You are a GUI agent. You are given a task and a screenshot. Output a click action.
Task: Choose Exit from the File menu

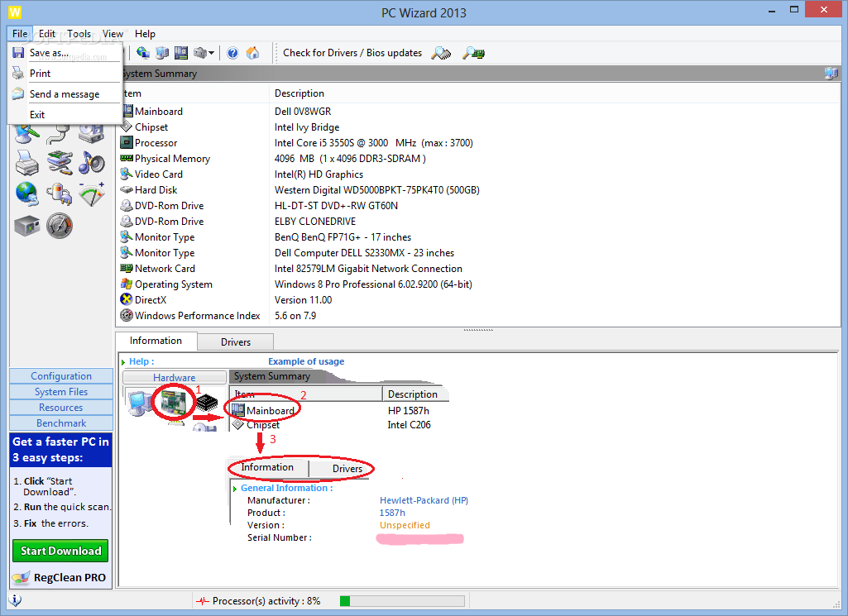click(x=65, y=115)
